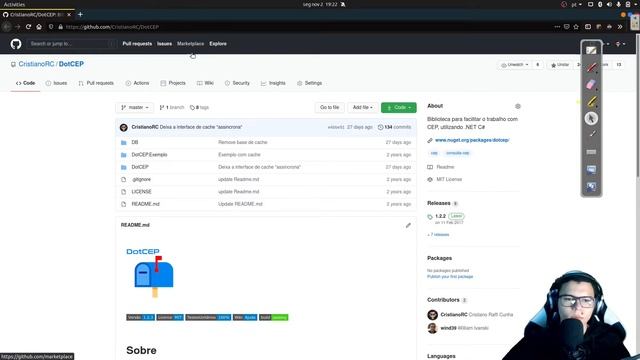Open the master branch dropdown

[x=135, y=107]
